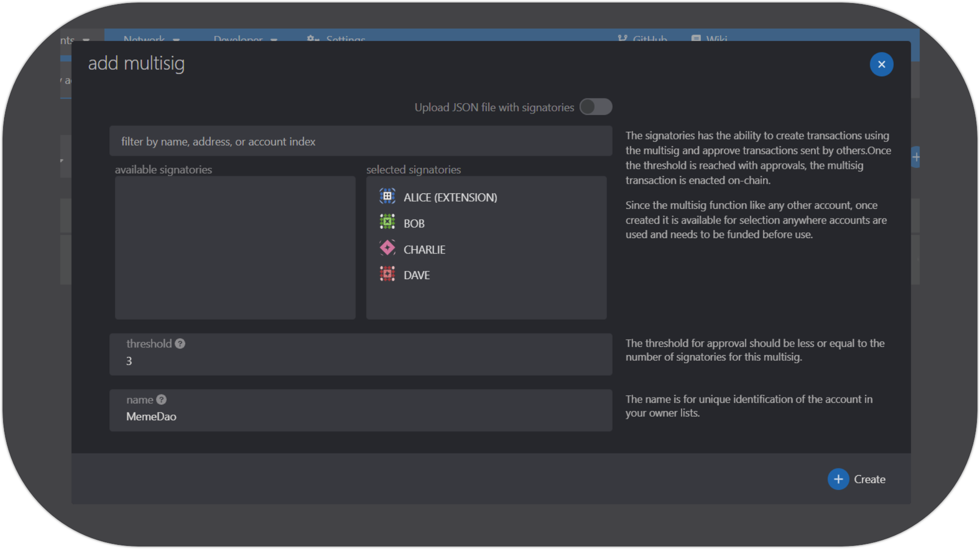Toggle Upload JSON file with signatories
Image resolution: width=980 pixels, height=549 pixels.
(595, 107)
